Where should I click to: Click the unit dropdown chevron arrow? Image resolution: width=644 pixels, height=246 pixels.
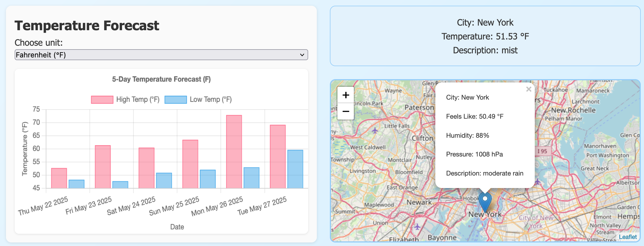tap(302, 55)
